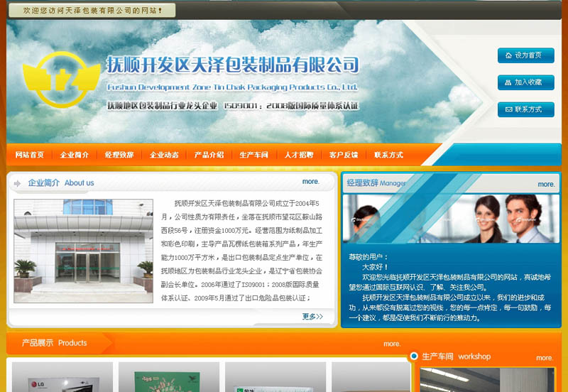Click the 联系方式 envelope button on right
The image size is (568, 392).
525,109
